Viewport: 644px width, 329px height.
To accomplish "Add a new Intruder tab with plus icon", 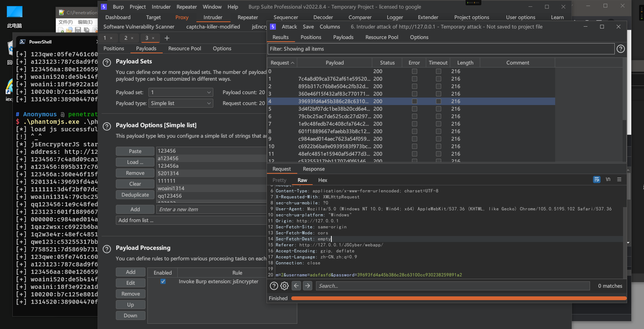I will (167, 38).
